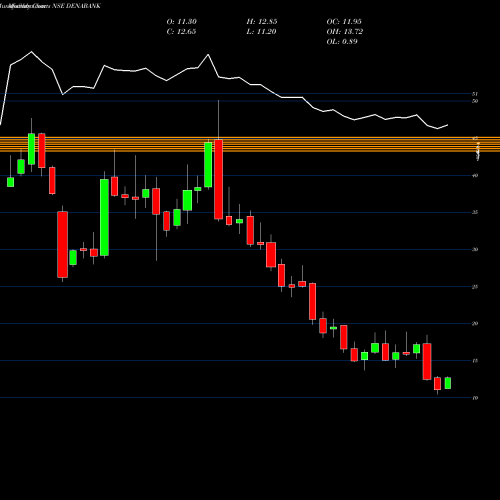The image size is (500, 500).
Task: Click the 40 price axis label
Action: pos(475,175)
